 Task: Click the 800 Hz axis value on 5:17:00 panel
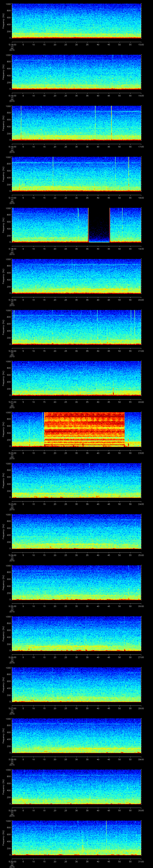tap(9, 164)
